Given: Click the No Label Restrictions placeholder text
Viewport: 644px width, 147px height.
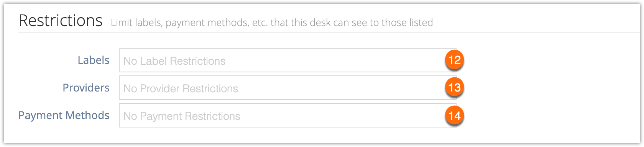Looking at the screenshot, I should click(174, 61).
